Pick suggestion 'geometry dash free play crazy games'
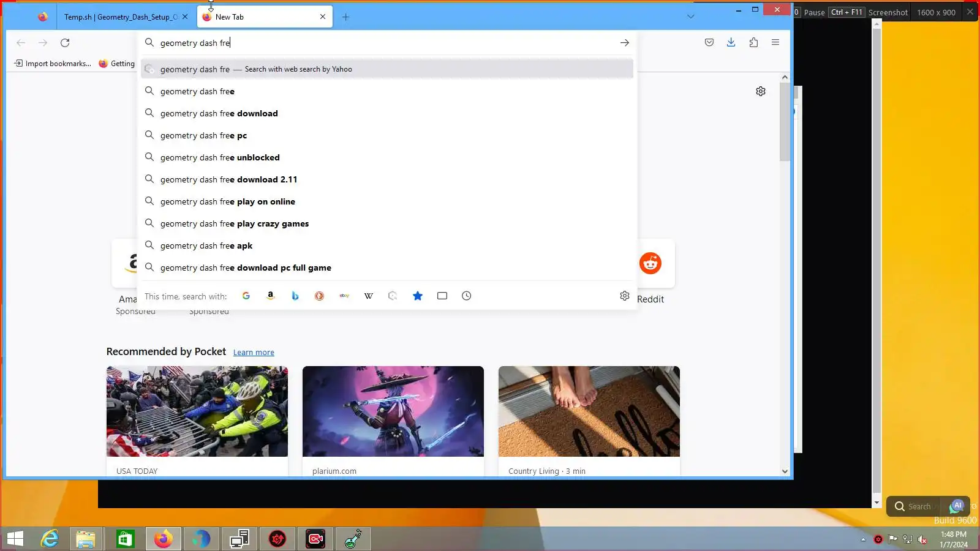This screenshot has width=980, height=551. (387, 223)
